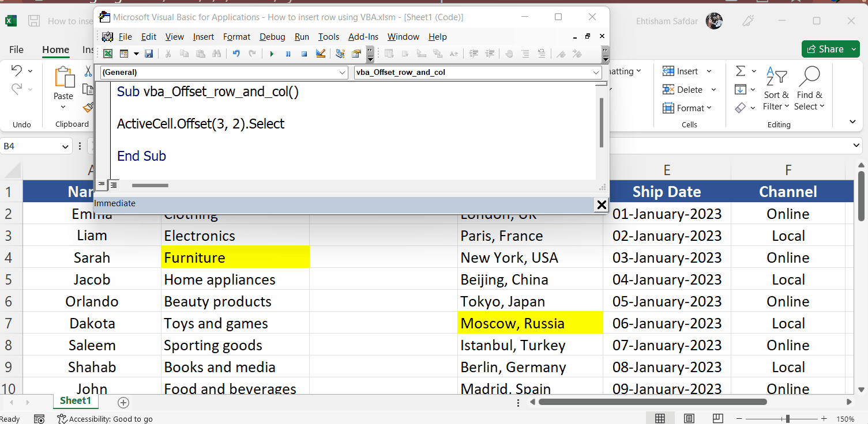Click the Undo icon in VBA toolbar
The width and height of the screenshot is (868, 424).
236,54
